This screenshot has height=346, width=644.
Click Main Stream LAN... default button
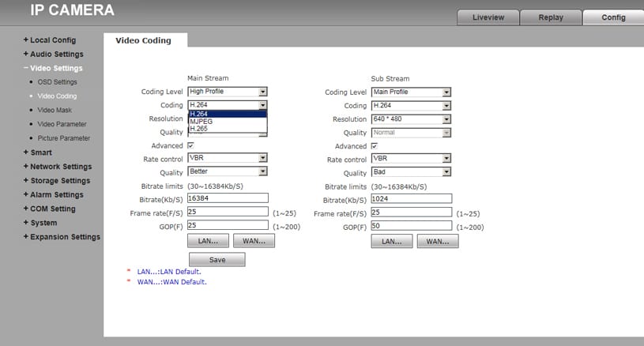click(x=209, y=241)
